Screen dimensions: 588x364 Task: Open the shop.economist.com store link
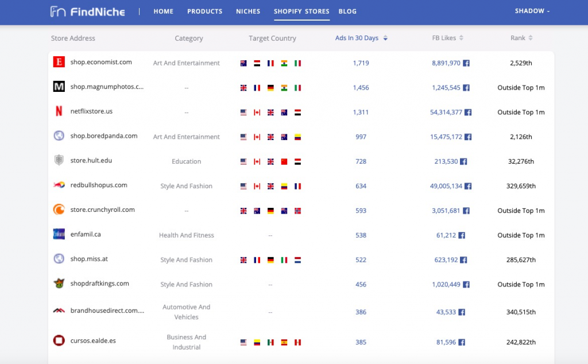pos(101,62)
